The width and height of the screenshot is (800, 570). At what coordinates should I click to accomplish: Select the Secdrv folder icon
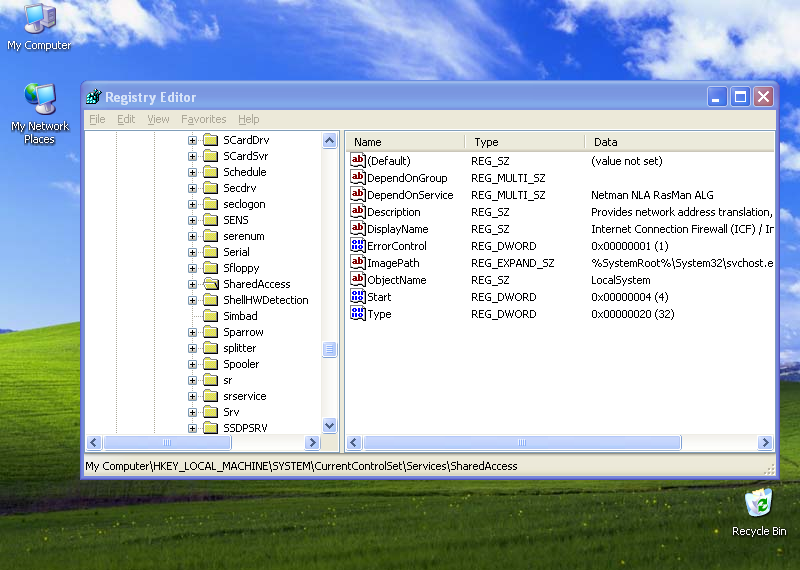click(x=210, y=188)
